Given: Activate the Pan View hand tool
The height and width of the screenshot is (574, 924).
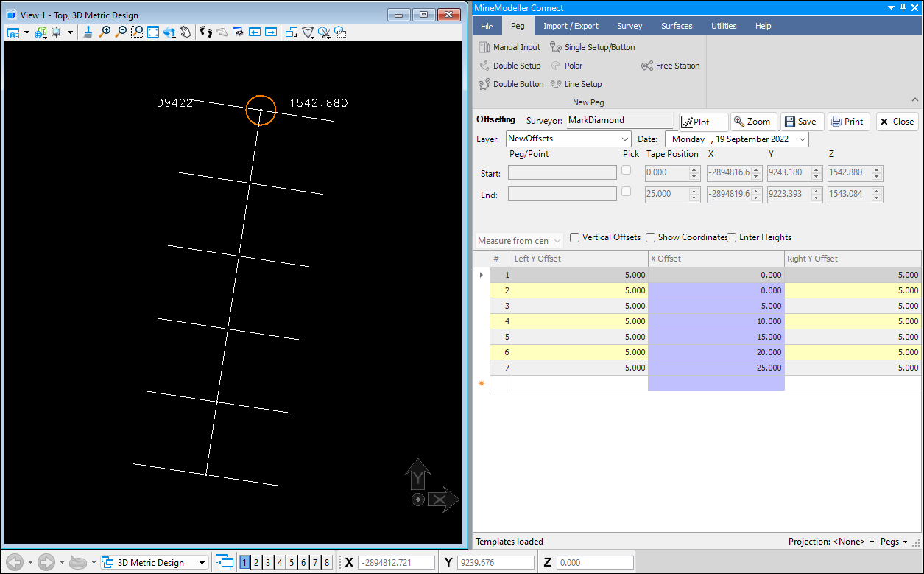Looking at the screenshot, I should (186, 32).
